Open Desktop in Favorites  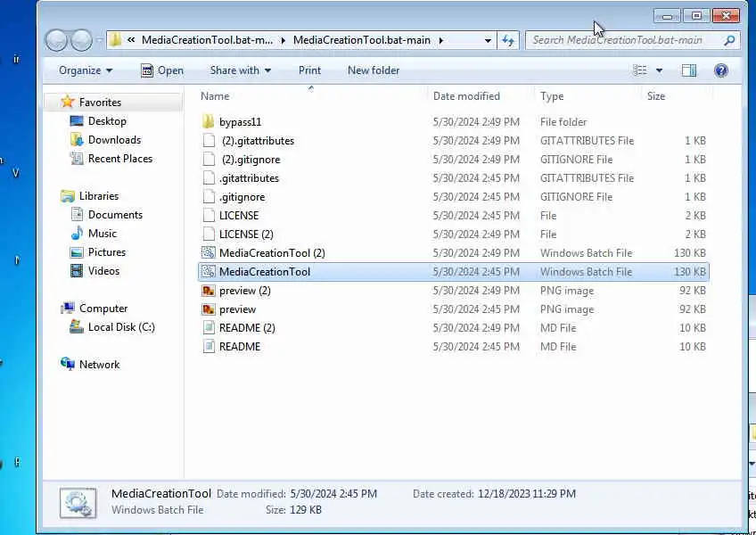(x=107, y=121)
